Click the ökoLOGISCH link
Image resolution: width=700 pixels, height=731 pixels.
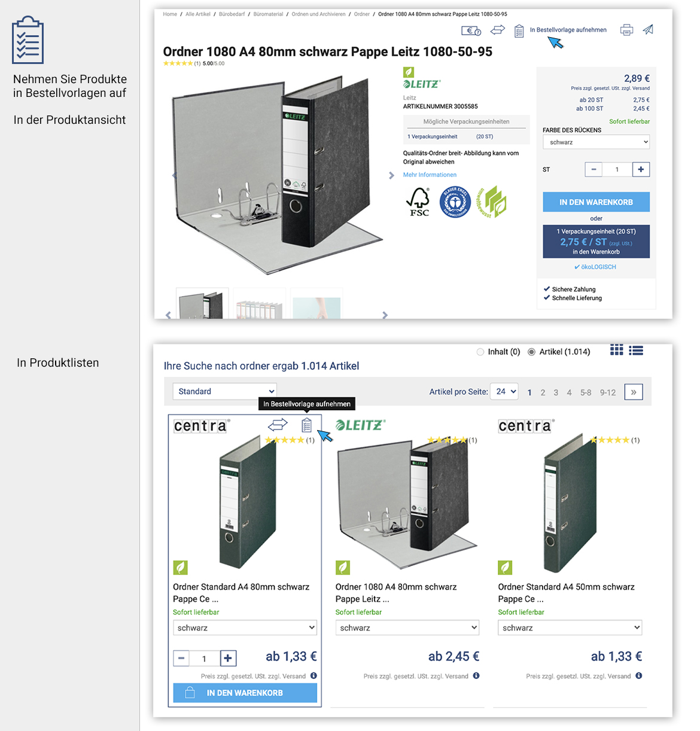pos(595,267)
